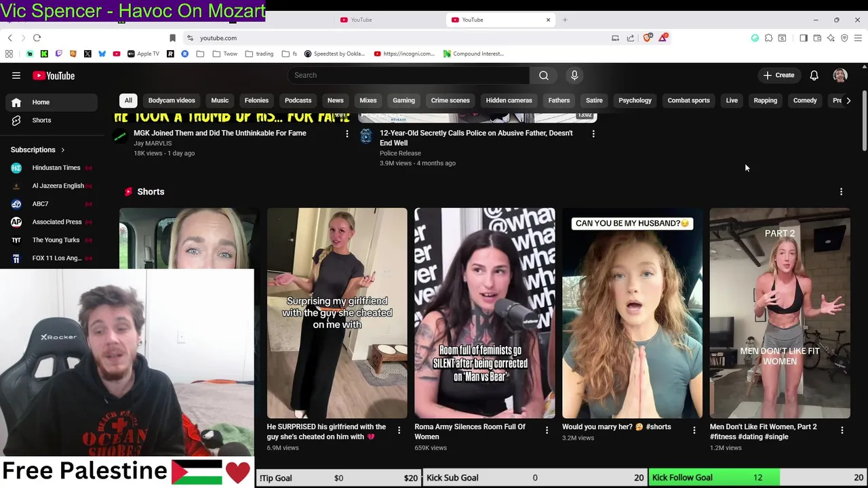The height and width of the screenshot is (488, 868).
Task: Reload the page in browser
Action: [x=37, y=38]
